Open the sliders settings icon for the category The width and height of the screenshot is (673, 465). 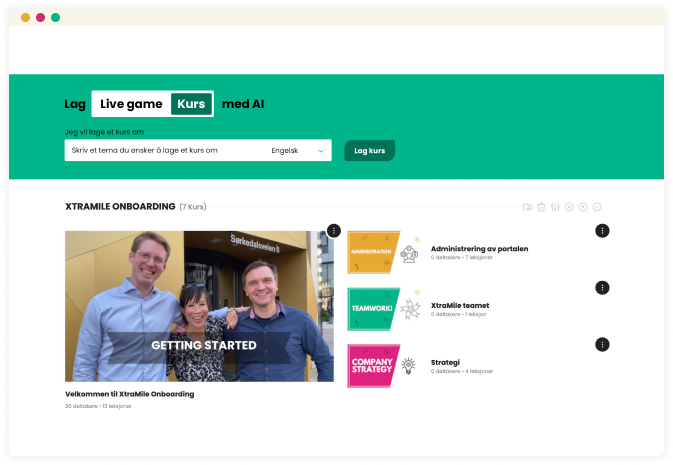coord(555,207)
